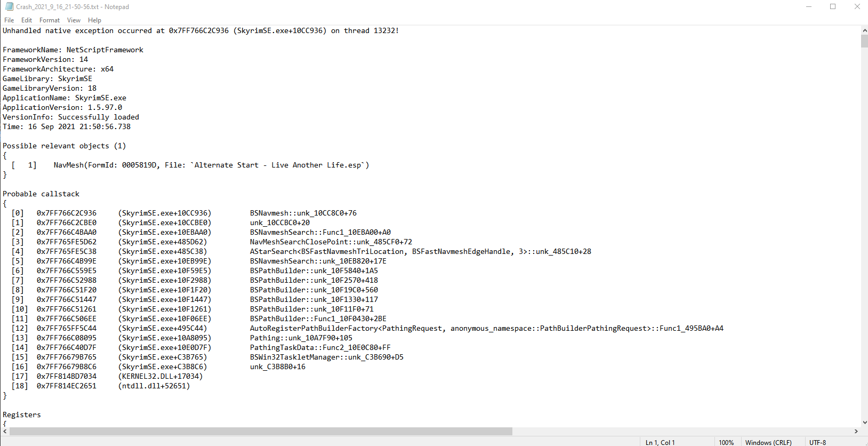Click callstack entry [4] AStarSearch line
The image size is (868, 446).
point(301,251)
